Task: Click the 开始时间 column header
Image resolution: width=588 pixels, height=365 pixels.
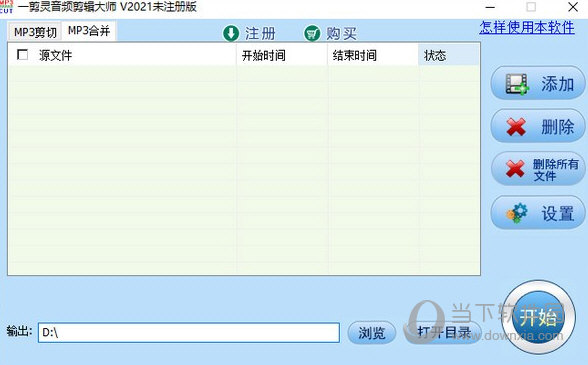Action: (282, 56)
